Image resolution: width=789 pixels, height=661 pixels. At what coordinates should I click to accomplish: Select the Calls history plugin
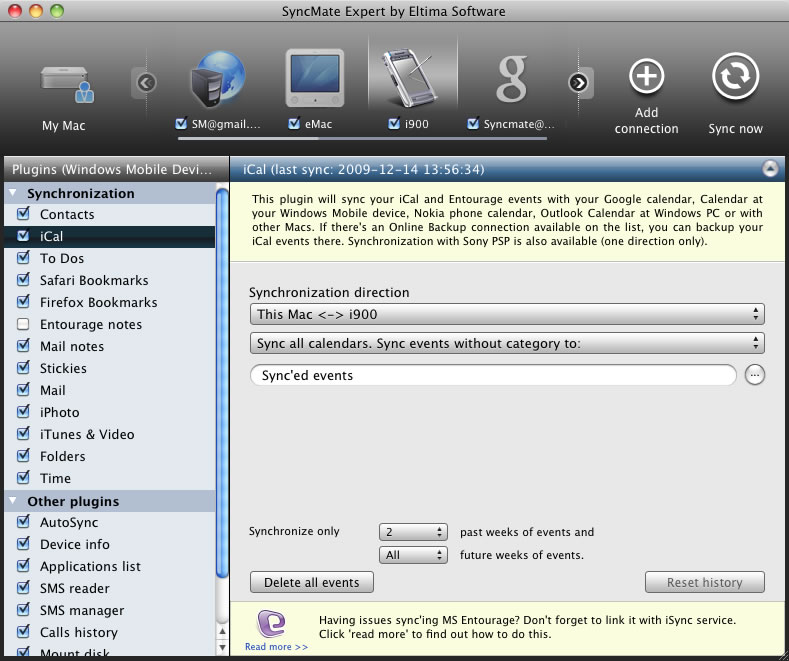click(x=110, y=632)
